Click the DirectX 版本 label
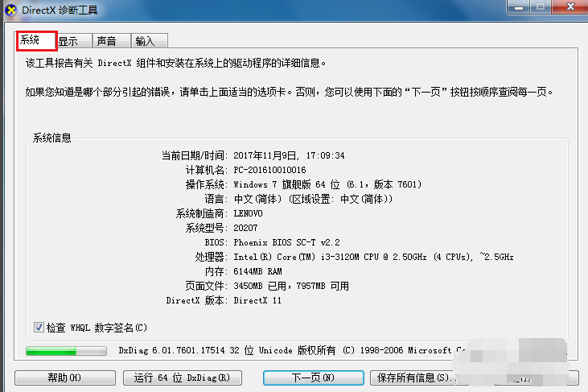Screen dimensions: 588x392 click(196, 300)
